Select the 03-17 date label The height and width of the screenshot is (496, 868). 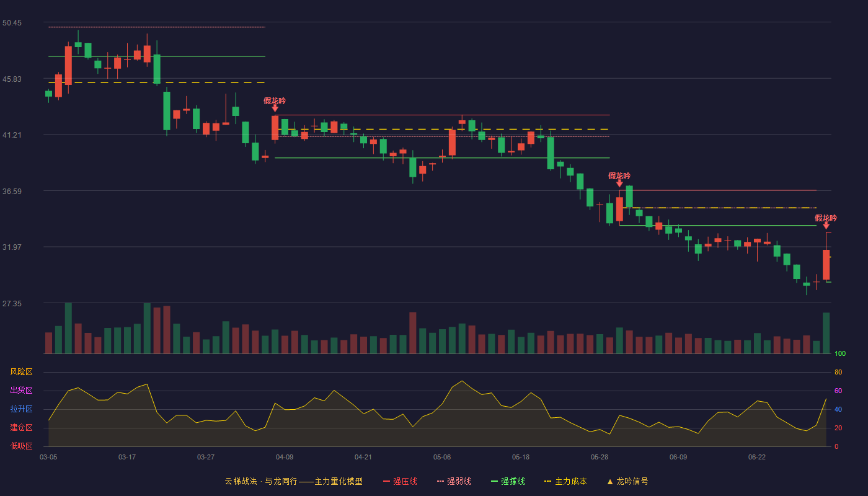pyautogui.click(x=127, y=457)
